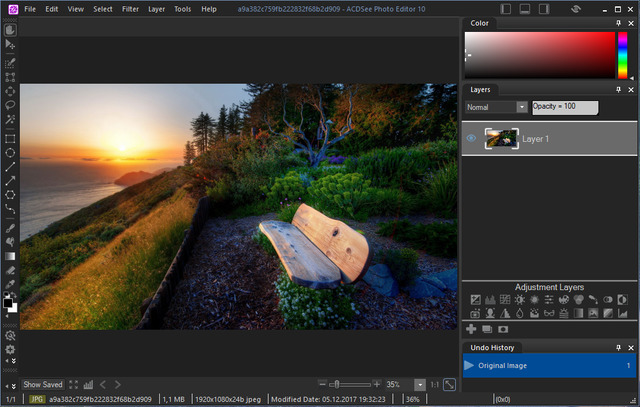640x407 pixels.
Task: Select the Rectangle shape tool
Action: point(10,139)
